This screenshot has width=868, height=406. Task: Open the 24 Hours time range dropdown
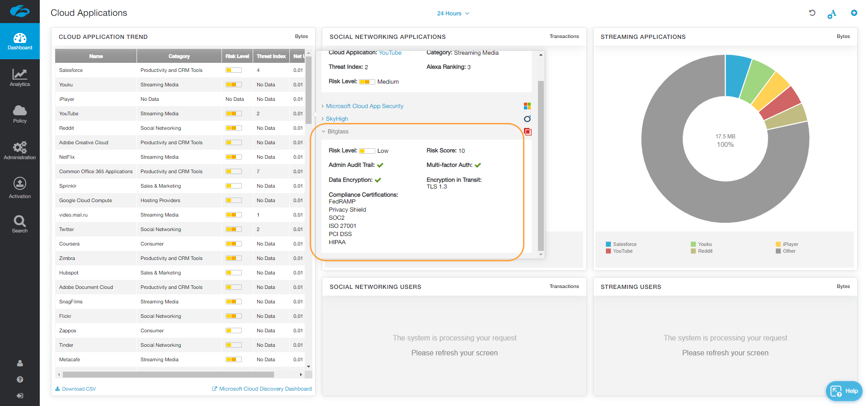[453, 14]
